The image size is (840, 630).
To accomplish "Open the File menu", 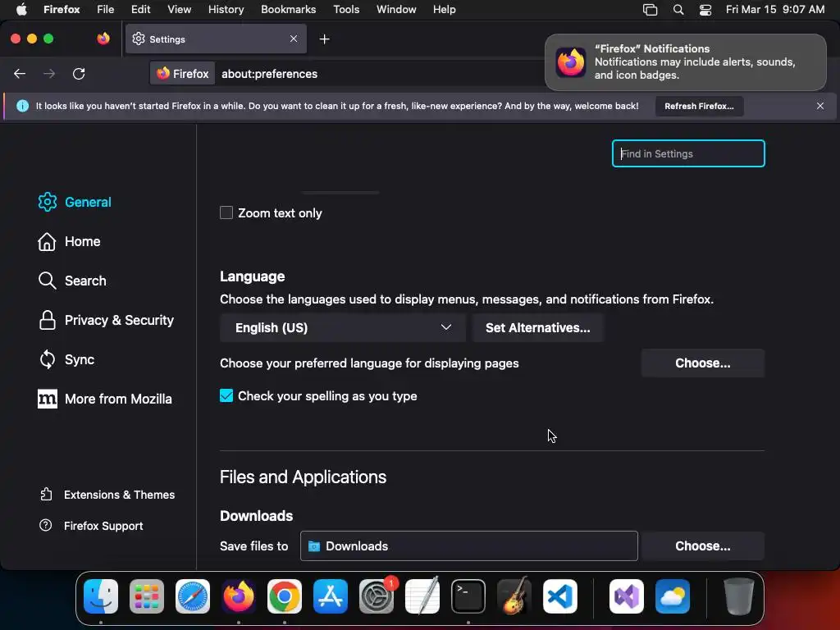I will (106, 10).
